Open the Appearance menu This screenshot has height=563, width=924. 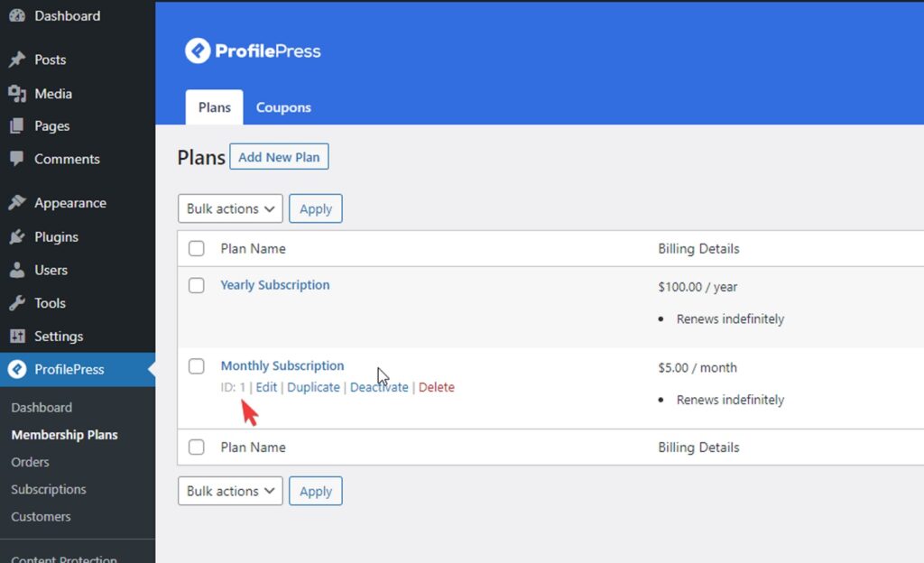pyautogui.click(x=70, y=203)
